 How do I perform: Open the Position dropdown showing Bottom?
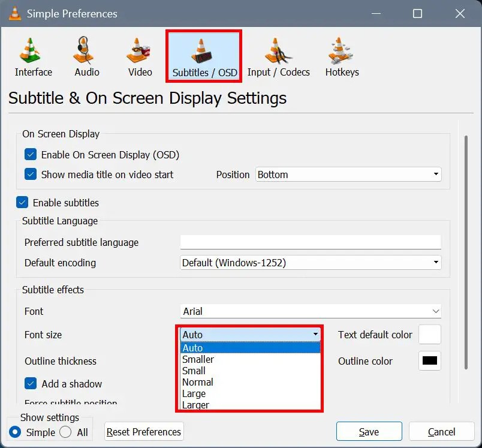point(348,175)
